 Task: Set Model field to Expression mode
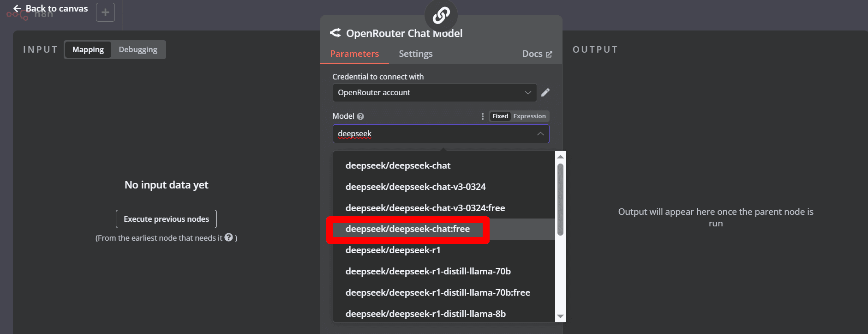(529, 116)
